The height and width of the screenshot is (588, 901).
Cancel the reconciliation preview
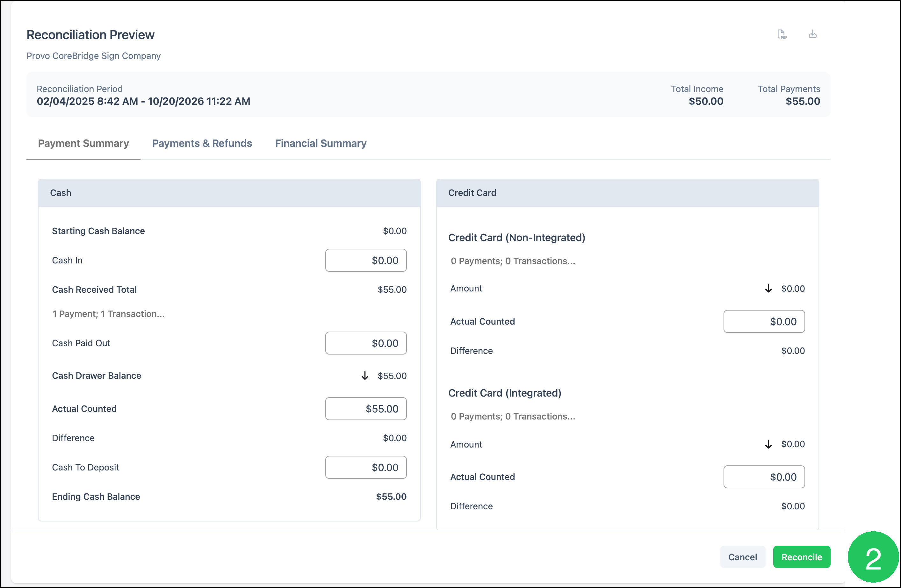pyautogui.click(x=742, y=557)
